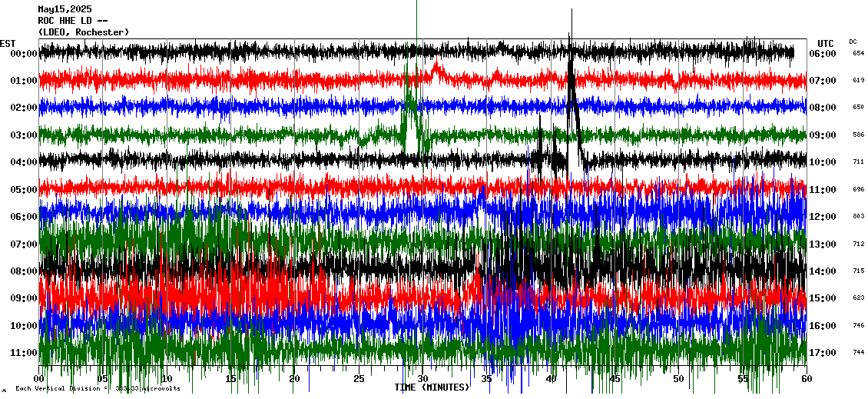Click the 35 minute axis tick label
The width and height of the screenshot is (868, 399).
click(x=486, y=379)
